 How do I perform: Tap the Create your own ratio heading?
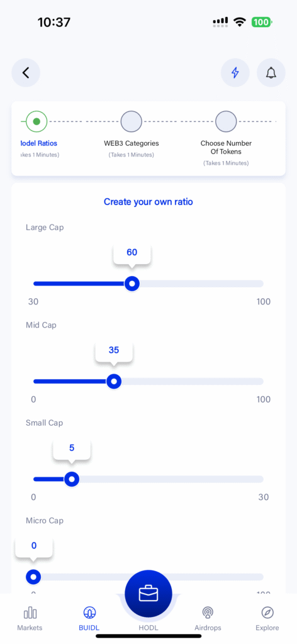[x=148, y=202]
